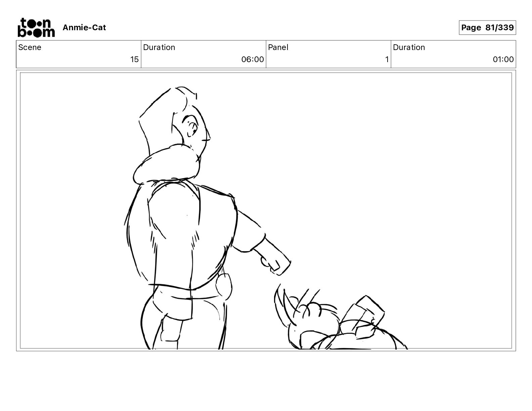This screenshot has width=532, height=411.
Task: Click the storyboard panel sketch
Action: click(266, 211)
